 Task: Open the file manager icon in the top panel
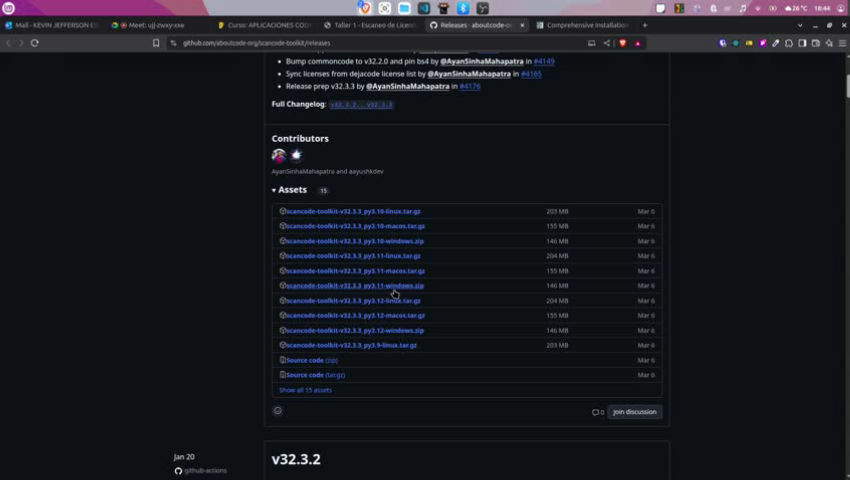(404, 8)
